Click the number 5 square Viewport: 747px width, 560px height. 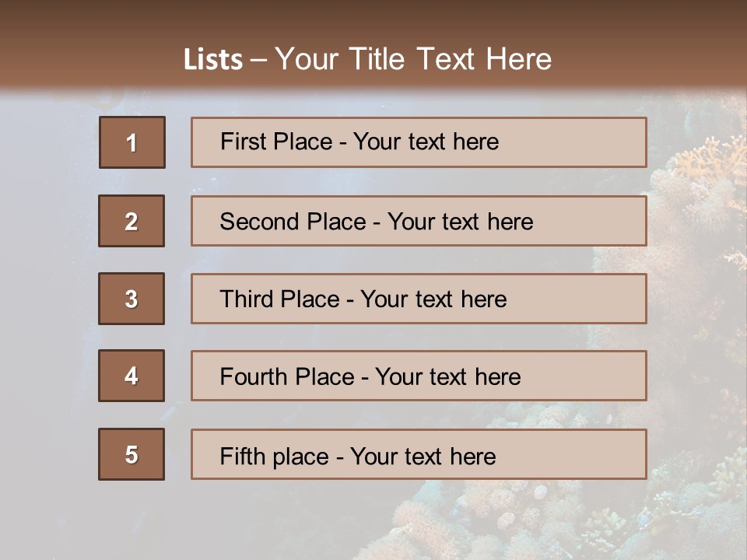(132, 454)
